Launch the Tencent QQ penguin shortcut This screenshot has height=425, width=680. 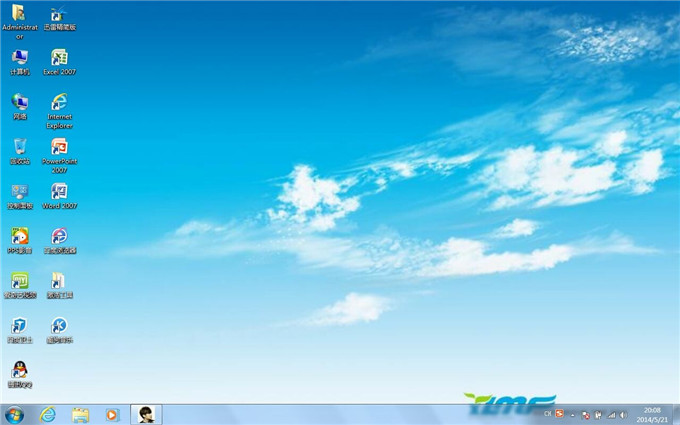coord(19,371)
